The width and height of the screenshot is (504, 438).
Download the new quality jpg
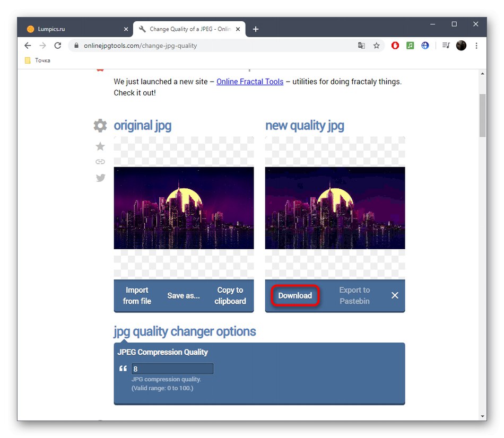pos(295,295)
